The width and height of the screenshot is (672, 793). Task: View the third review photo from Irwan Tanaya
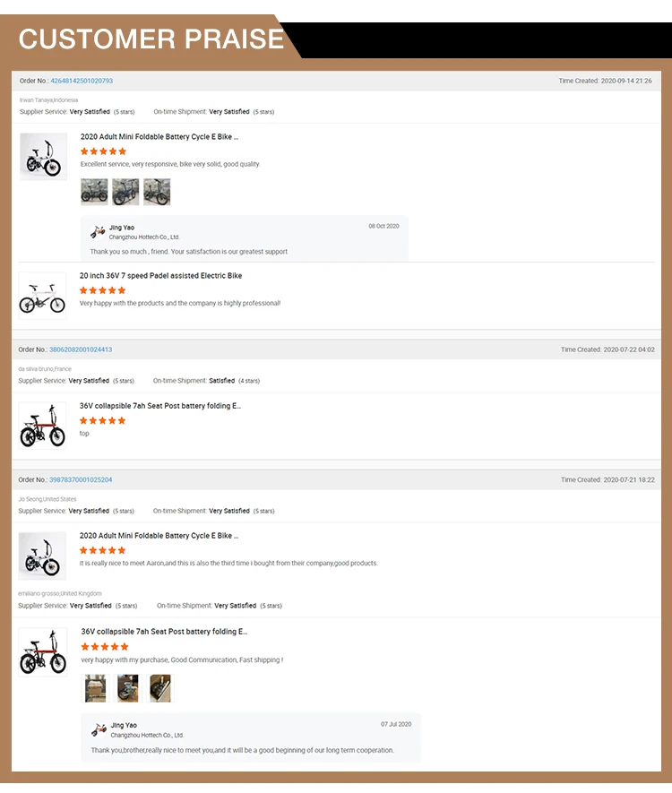157,192
